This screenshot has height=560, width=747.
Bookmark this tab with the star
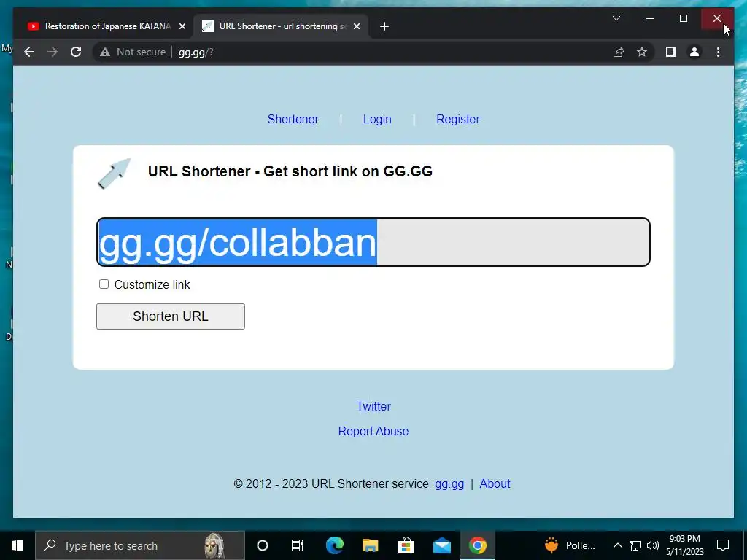(642, 52)
